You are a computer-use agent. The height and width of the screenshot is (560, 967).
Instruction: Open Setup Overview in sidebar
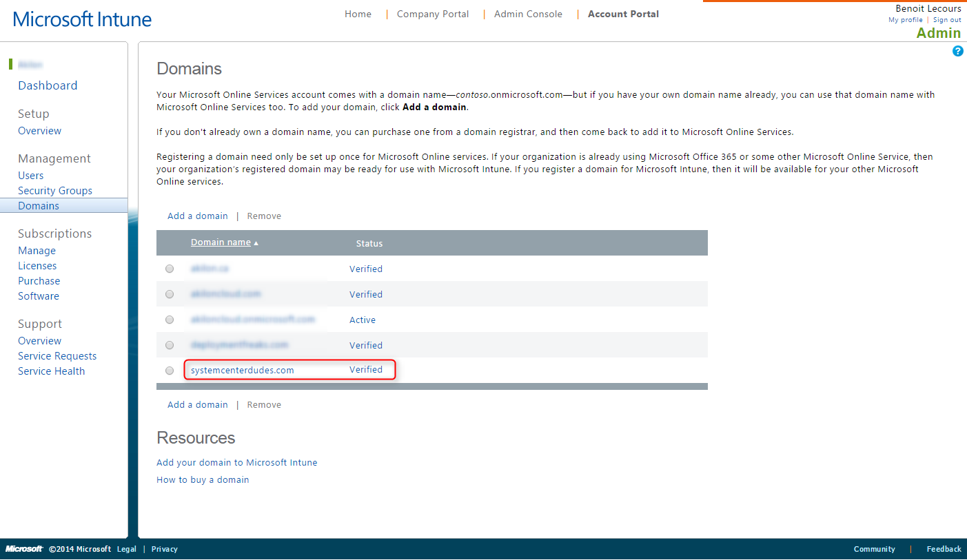39,131
